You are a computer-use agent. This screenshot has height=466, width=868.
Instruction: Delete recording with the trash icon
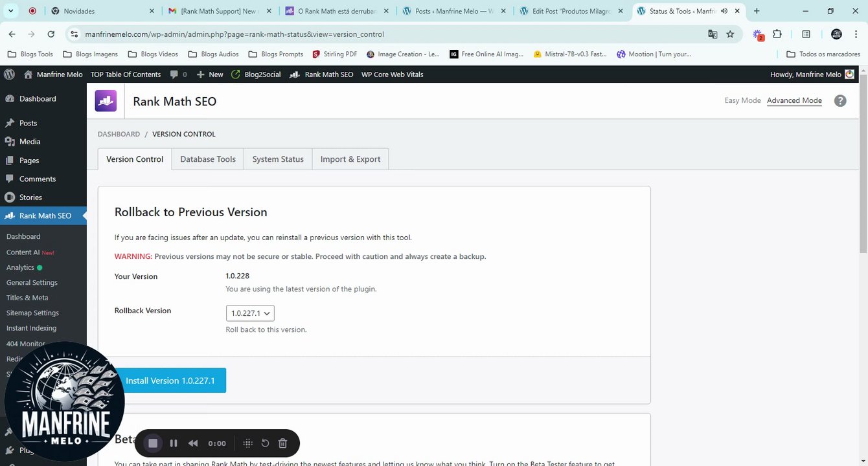coord(282,443)
